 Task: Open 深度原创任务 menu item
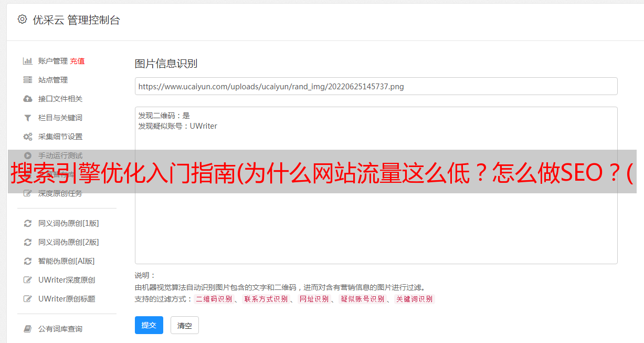click(x=60, y=193)
